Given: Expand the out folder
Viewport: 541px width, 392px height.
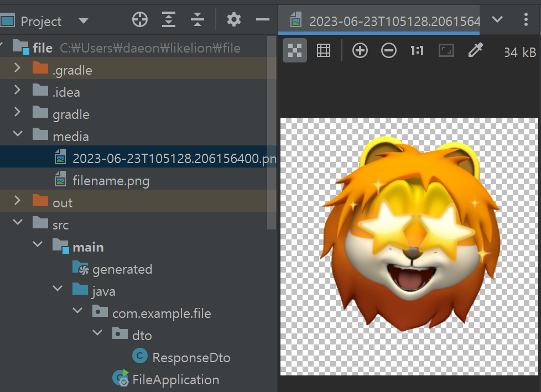Looking at the screenshot, I should (x=17, y=200).
